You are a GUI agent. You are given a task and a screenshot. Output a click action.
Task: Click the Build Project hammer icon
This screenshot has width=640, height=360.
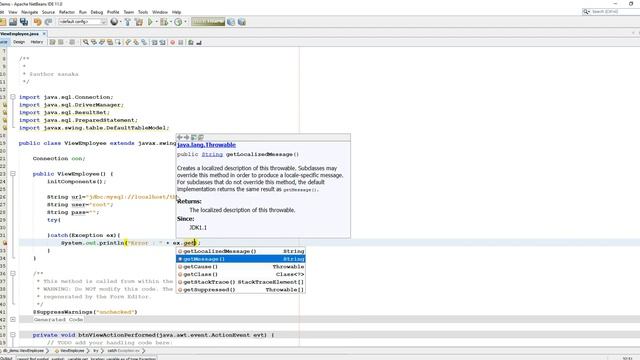[128, 22]
